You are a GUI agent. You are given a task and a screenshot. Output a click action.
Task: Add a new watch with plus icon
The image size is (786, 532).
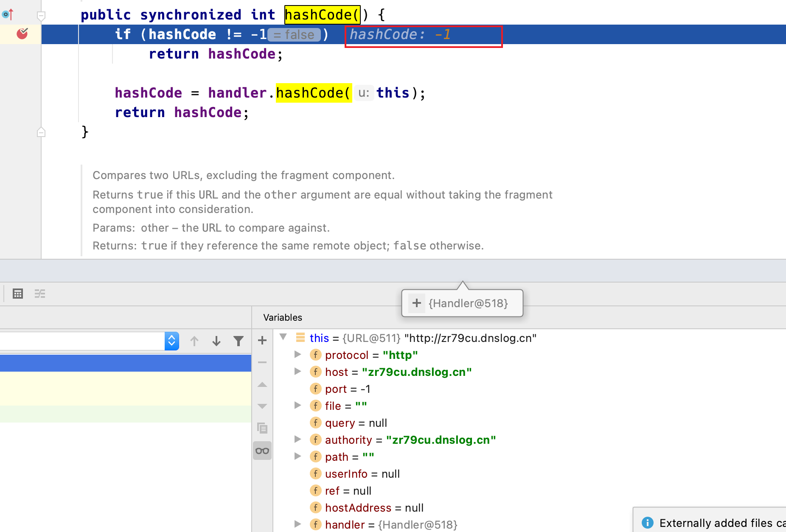coord(262,340)
